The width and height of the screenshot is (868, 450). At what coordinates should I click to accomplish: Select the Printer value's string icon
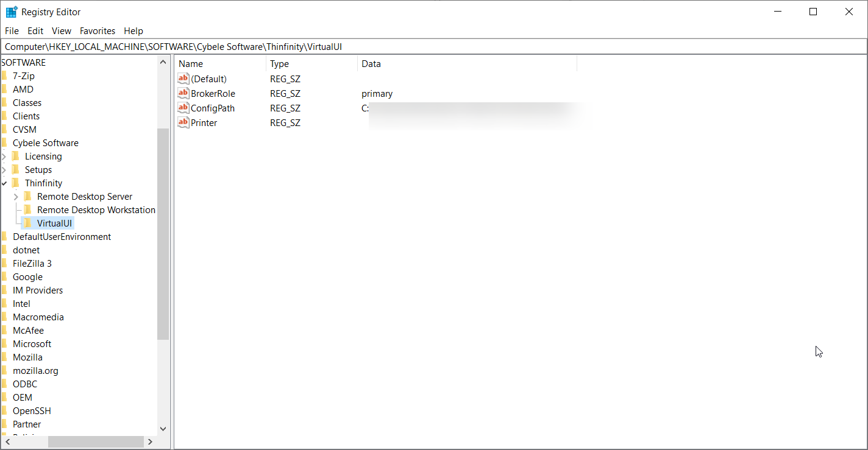point(183,122)
